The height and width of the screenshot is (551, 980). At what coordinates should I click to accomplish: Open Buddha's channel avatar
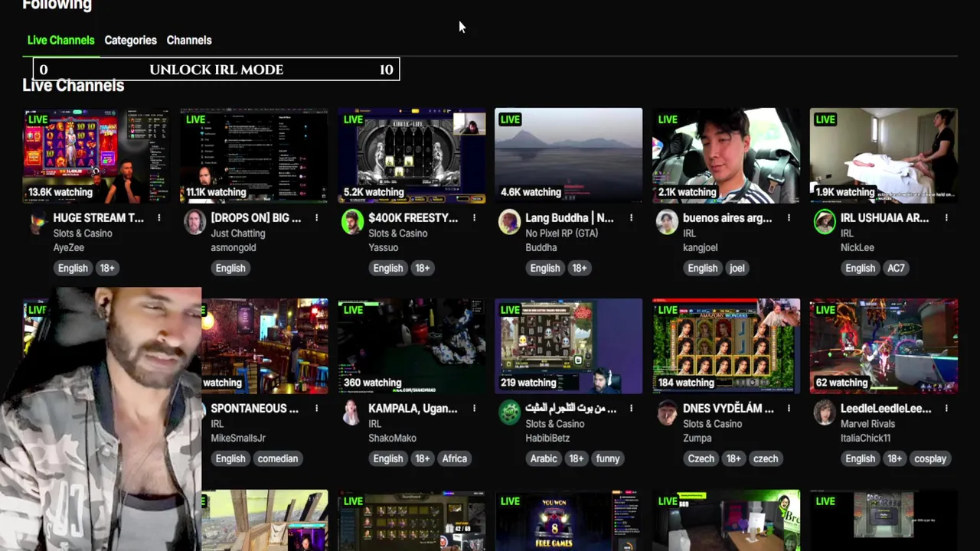[509, 222]
